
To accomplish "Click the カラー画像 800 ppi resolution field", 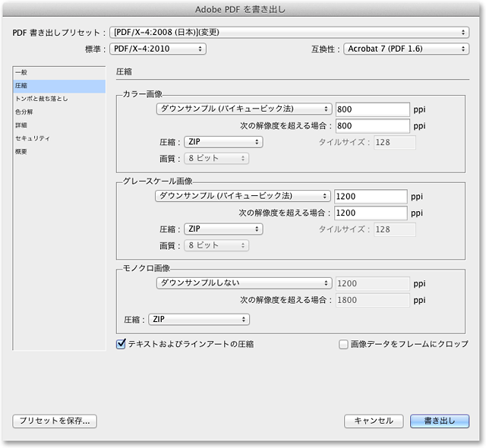I will click(x=372, y=109).
